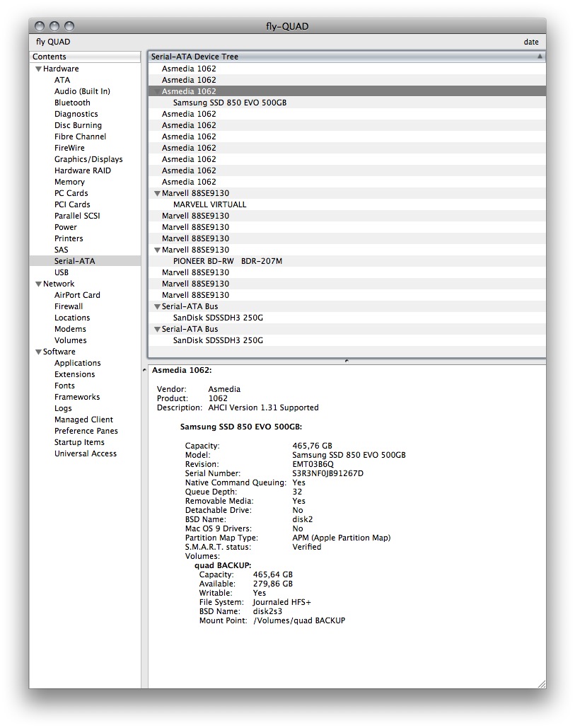The width and height of the screenshot is (575, 728).
Task: Open the PCI Cards section
Action: pos(72,204)
